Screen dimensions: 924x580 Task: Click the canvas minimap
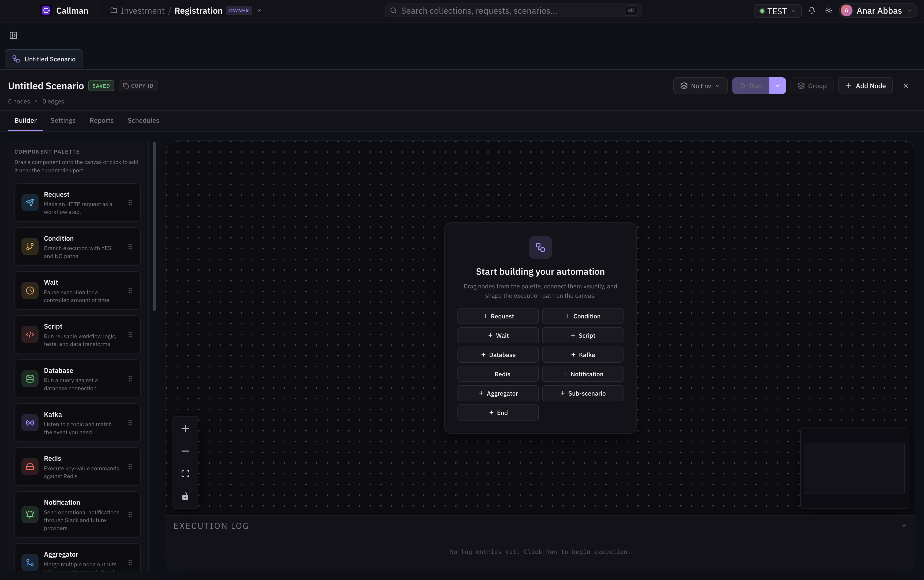click(x=854, y=468)
